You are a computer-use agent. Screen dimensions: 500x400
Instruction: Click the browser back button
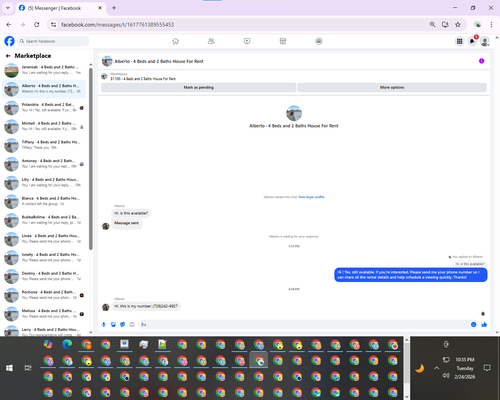[9, 24]
